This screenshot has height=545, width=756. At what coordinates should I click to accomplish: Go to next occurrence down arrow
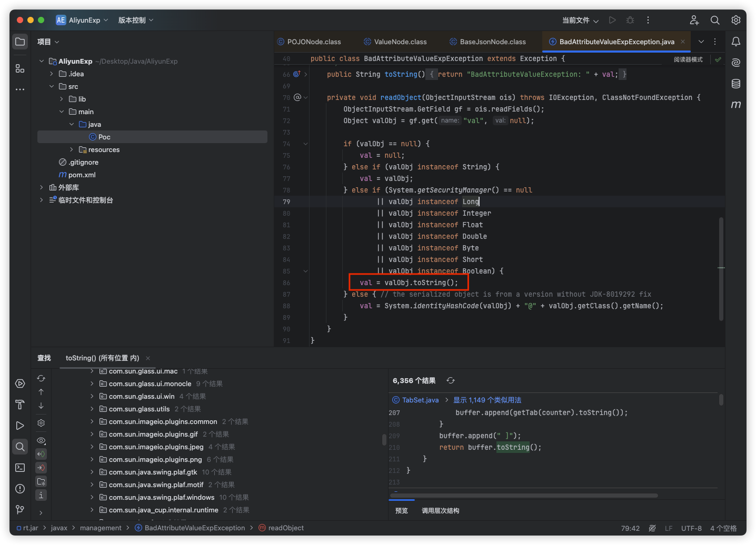point(41,406)
